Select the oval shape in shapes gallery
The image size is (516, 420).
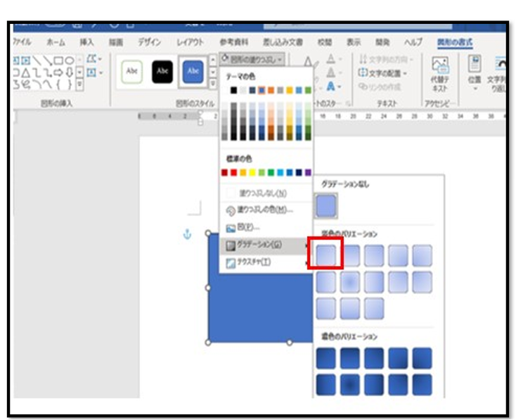(x=70, y=61)
